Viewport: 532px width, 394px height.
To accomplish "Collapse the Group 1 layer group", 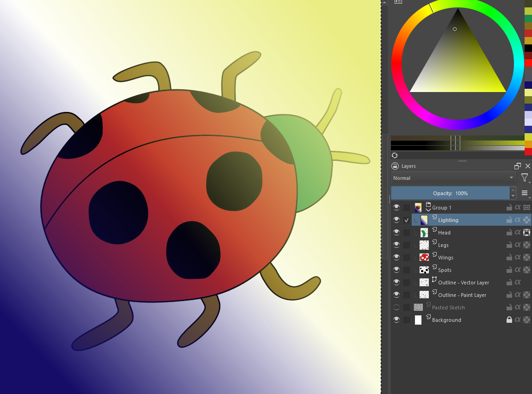I will point(428,210).
